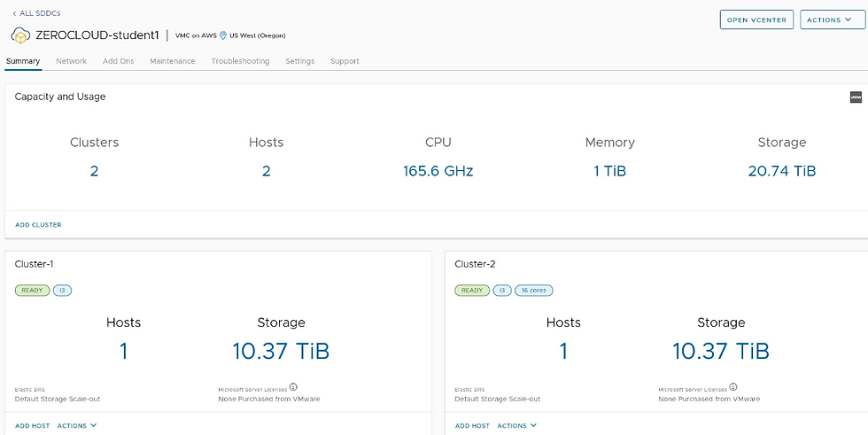868x435 pixels.
Task: Click the US West location pin icon
Action: tap(223, 35)
